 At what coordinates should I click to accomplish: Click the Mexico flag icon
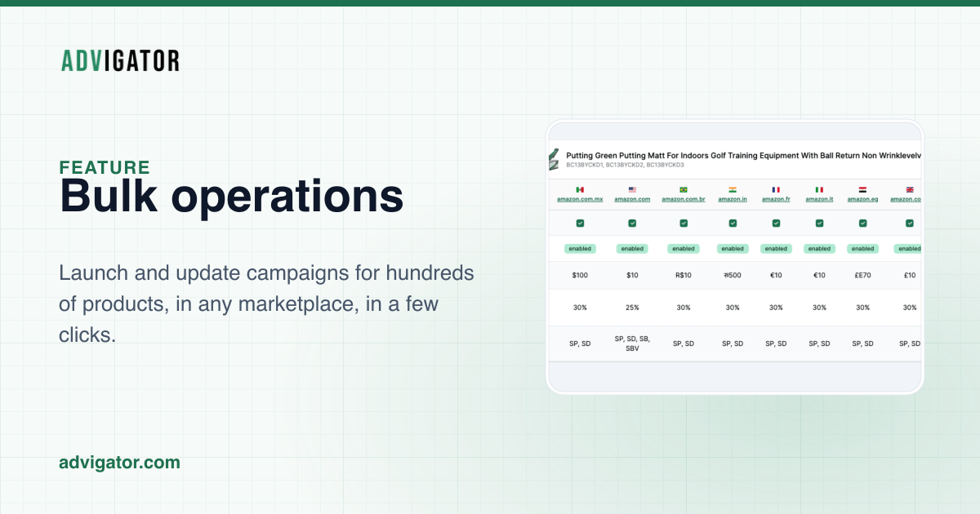[x=580, y=189]
